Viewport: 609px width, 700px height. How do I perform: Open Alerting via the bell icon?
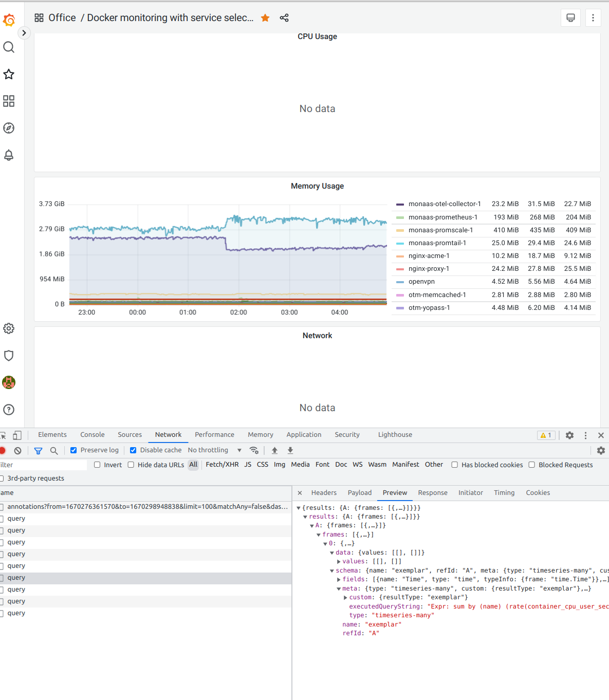(x=8, y=155)
